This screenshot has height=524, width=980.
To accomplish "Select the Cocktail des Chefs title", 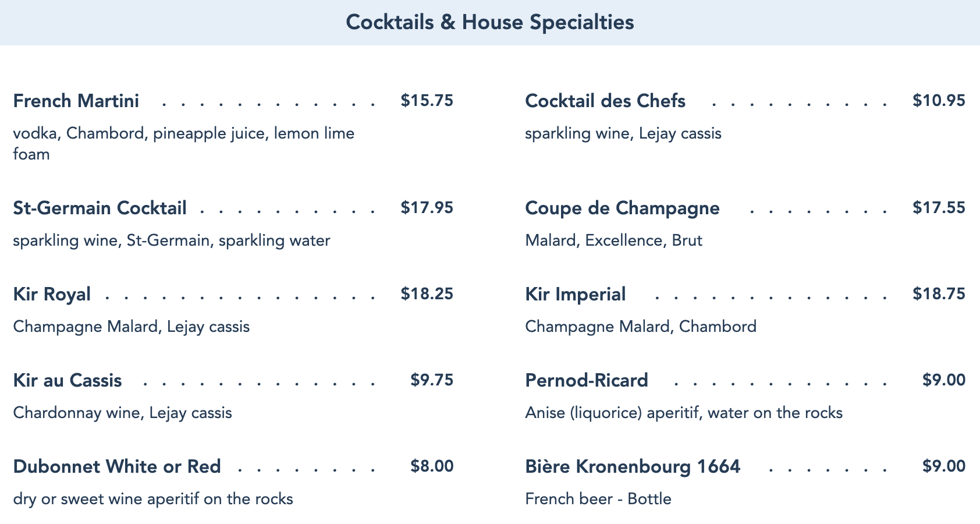I will 605,101.
